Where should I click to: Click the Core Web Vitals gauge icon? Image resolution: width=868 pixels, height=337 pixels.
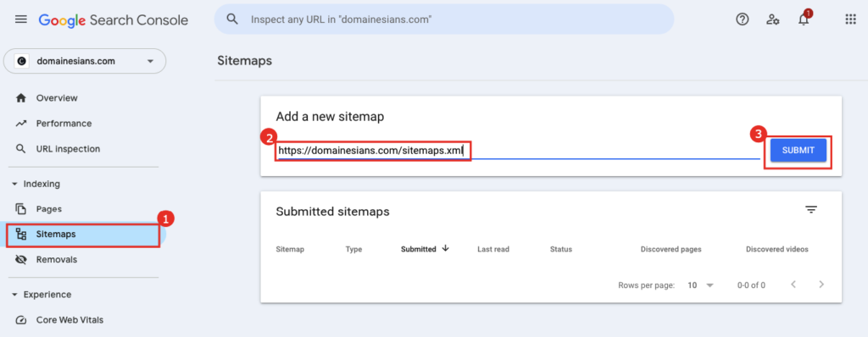click(x=21, y=320)
